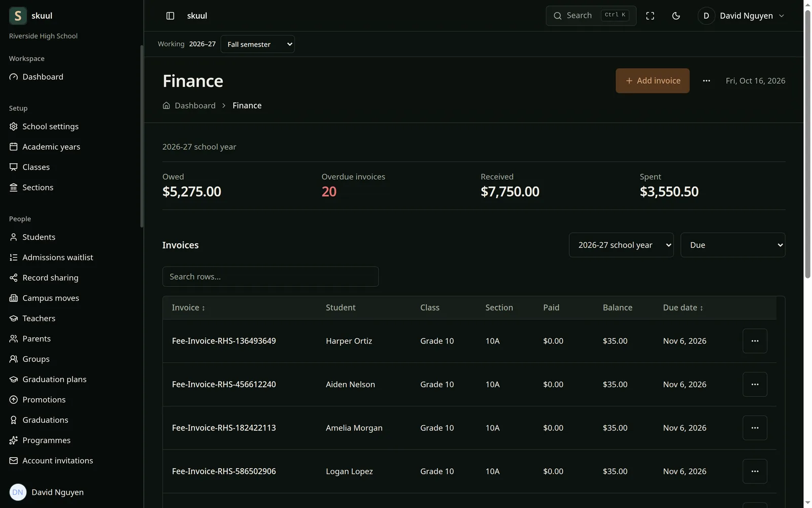
Task: Open Academic years sidebar item
Action: pos(71,147)
